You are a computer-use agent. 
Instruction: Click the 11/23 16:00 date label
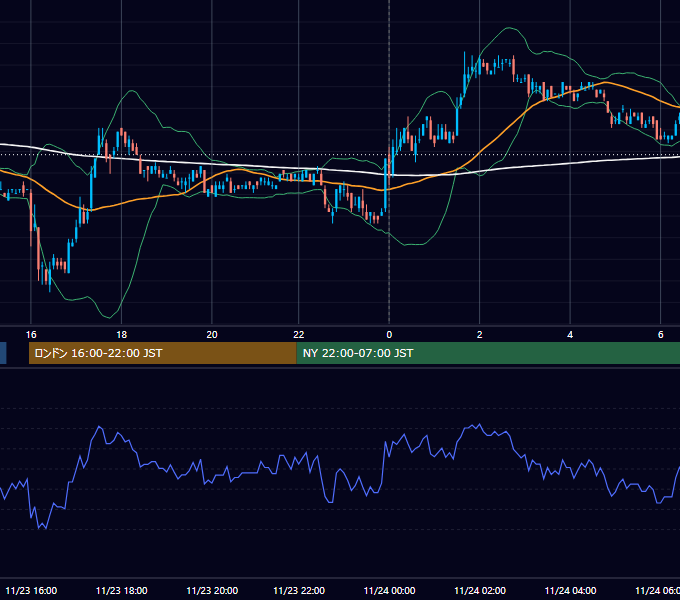(31, 590)
